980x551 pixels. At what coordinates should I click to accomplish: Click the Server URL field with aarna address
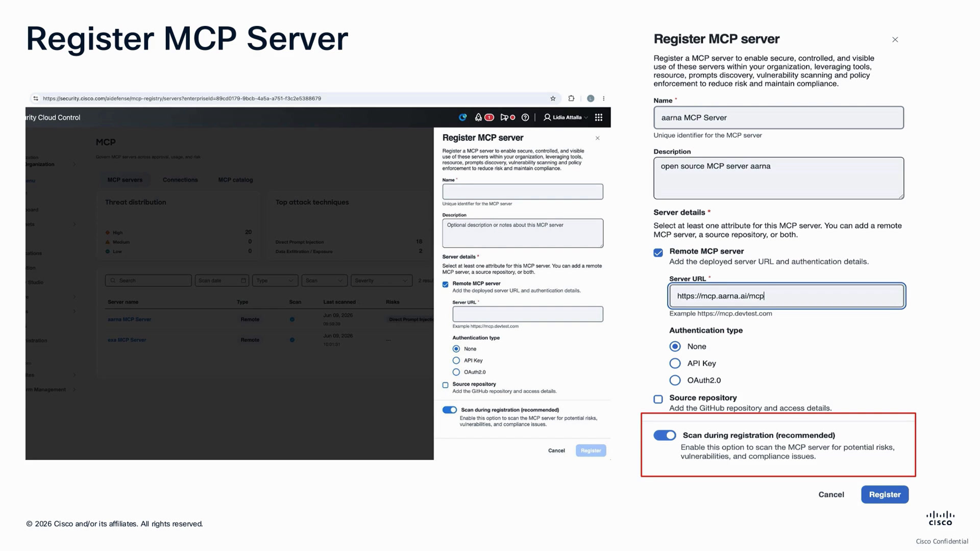[787, 296]
